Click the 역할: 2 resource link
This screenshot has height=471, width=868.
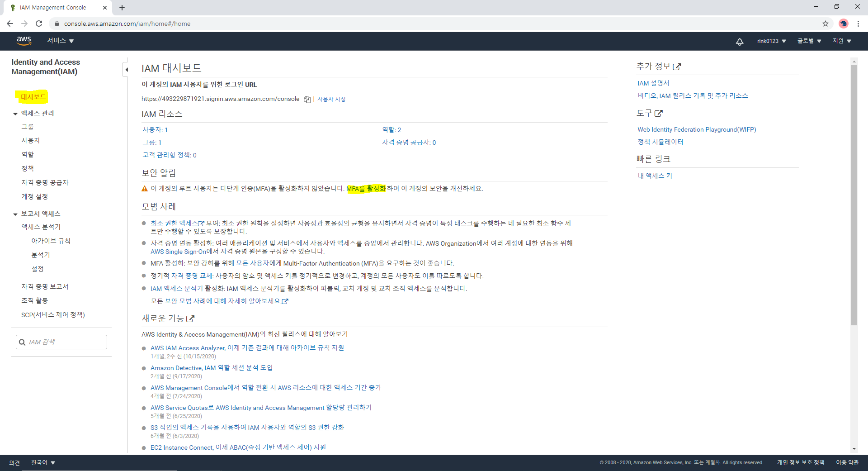click(392, 130)
